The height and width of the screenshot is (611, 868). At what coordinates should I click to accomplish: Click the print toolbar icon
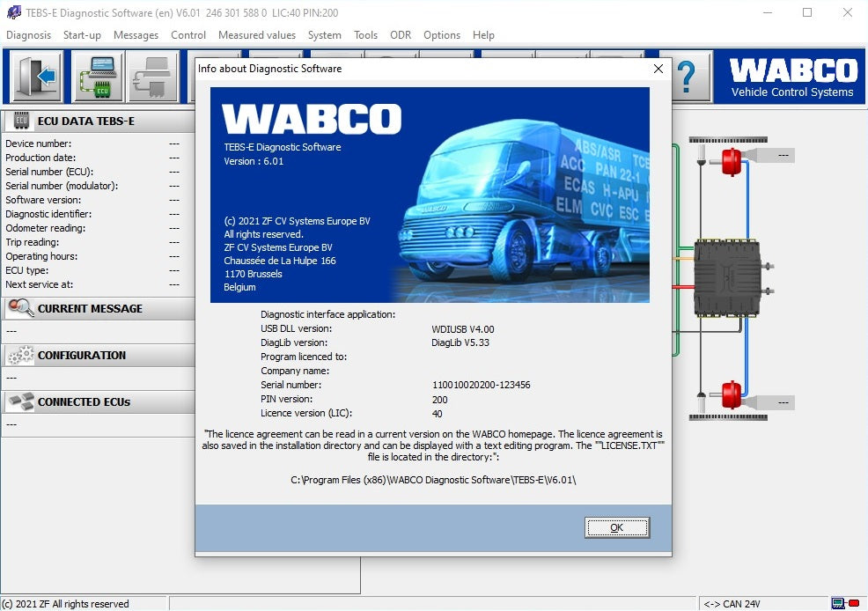tap(152, 77)
